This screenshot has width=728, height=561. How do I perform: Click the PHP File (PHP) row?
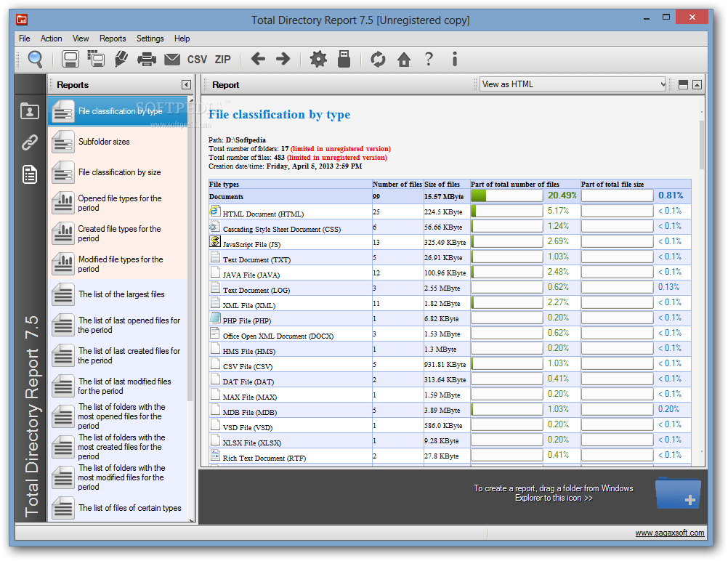(450, 318)
